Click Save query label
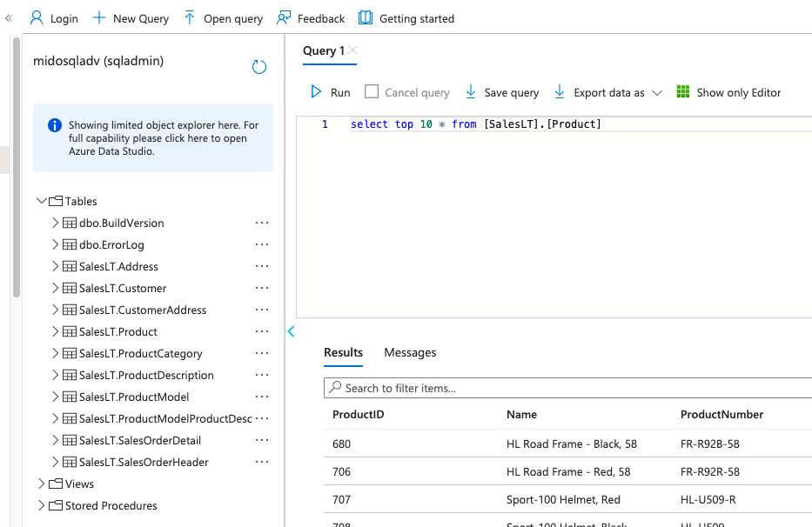Image resolution: width=812 pixels, height=527 pixels. tap(512, 93)
